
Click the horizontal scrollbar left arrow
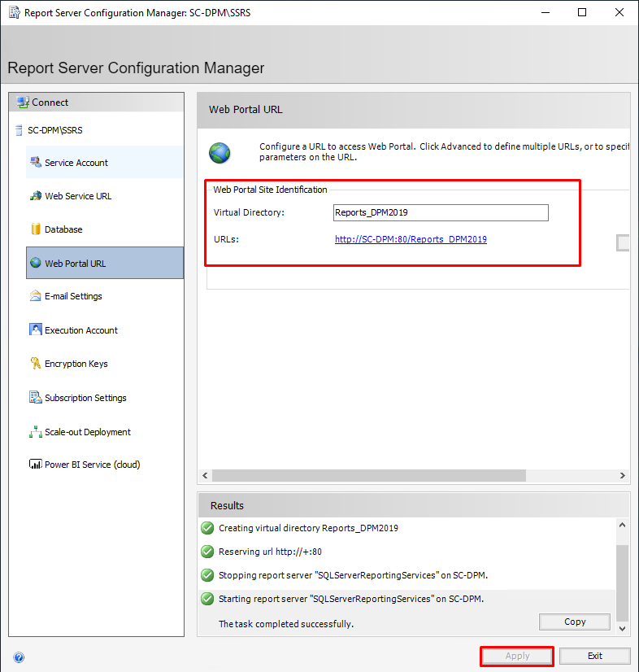click(x=205, y=475)
